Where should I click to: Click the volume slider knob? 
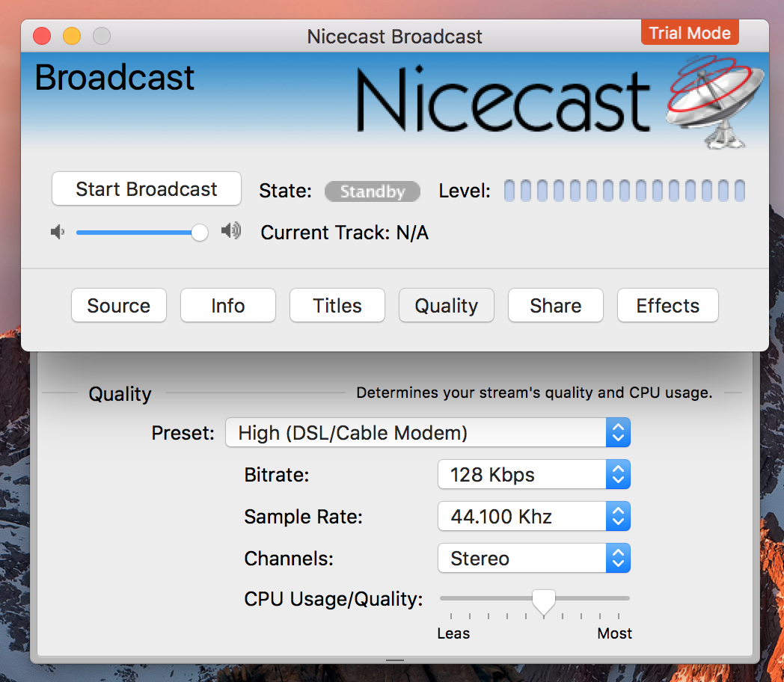[x=200, y=233]
